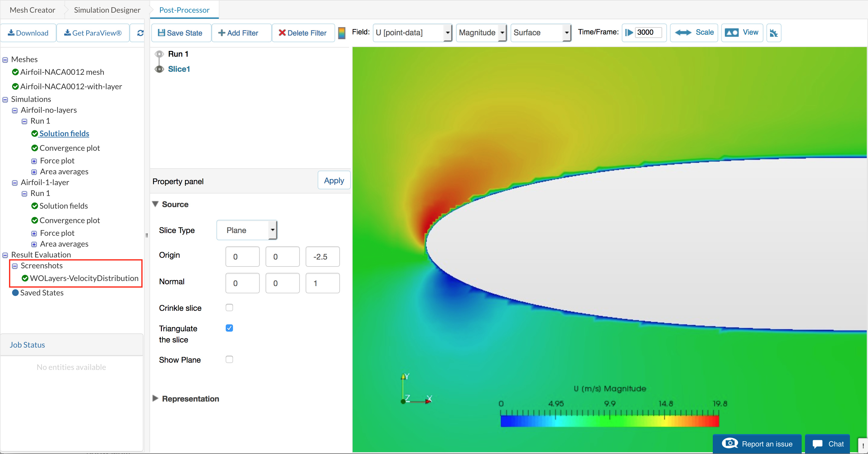Image resolution: width=868 pixels, height=454 pixels.
Task: Click the Download button
Action: point(28,33)
